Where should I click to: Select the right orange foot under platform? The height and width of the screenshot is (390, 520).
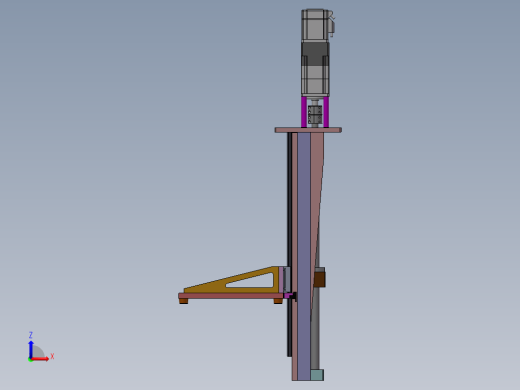(x=278, y=301)
